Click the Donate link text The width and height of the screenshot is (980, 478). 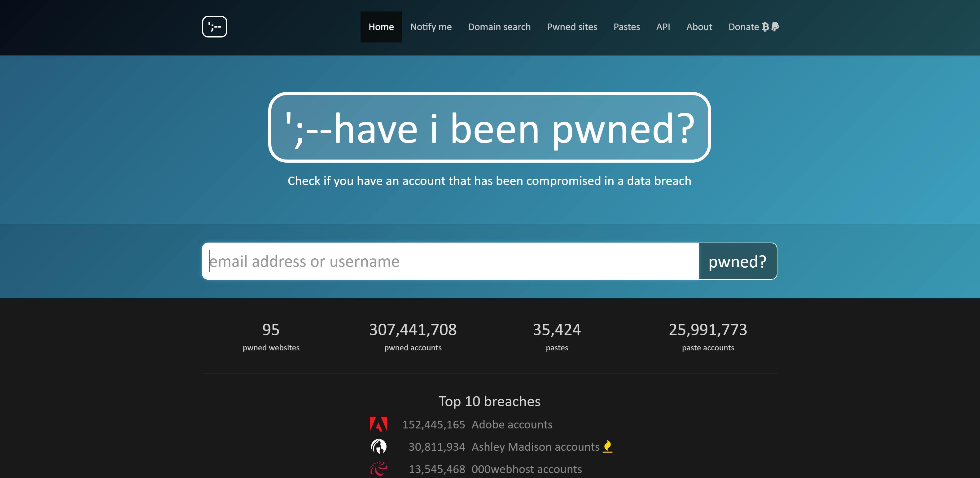(x=743, y=27)
